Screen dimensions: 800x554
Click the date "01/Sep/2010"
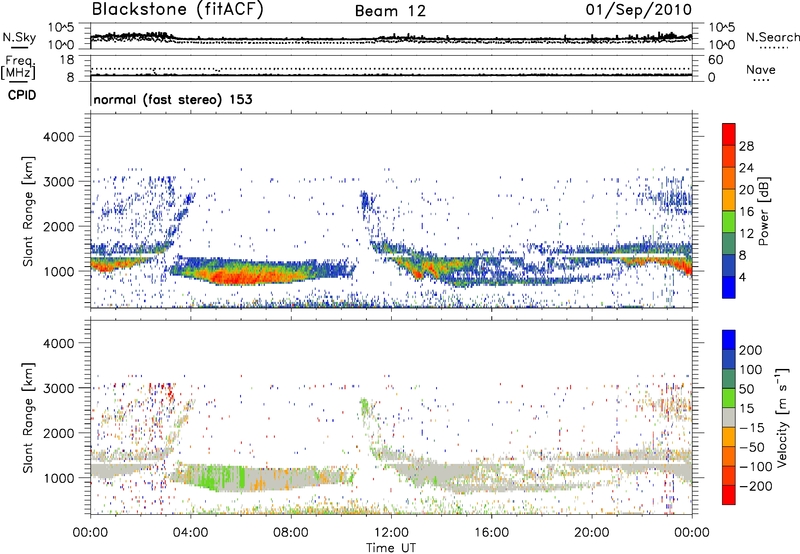click(x=639, y=10)
